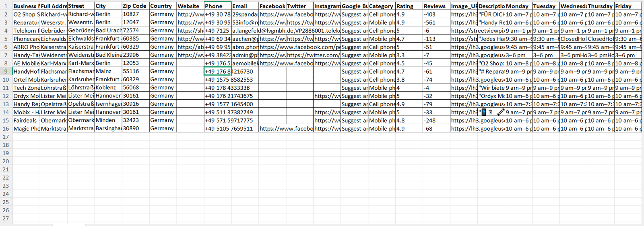
Task: Click the Reviews header cell
Action: 436,6
